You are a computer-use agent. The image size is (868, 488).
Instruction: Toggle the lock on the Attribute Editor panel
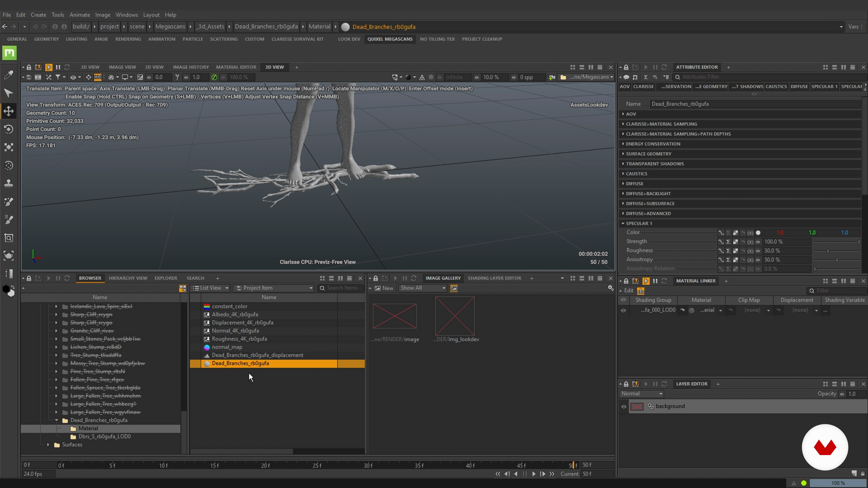click(626, 67)
